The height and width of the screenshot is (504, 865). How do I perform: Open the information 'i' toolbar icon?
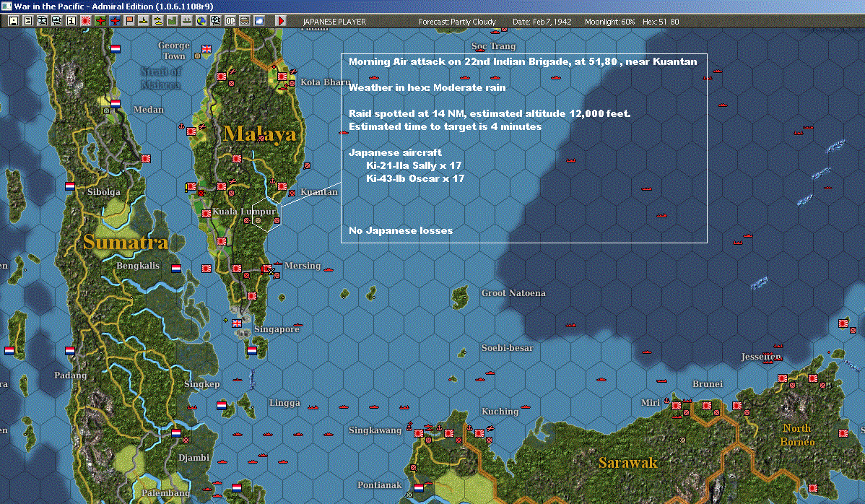[71, 21]
